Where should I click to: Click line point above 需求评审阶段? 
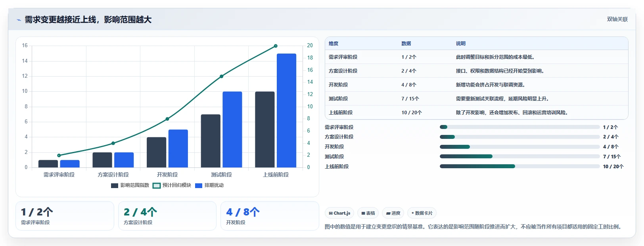[x=59, y=156]
